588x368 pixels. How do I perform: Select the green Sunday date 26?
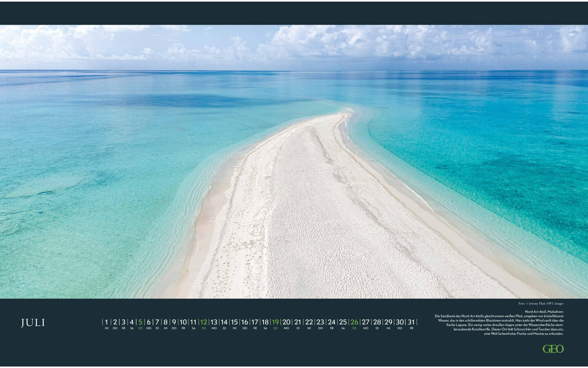(354, 322)
